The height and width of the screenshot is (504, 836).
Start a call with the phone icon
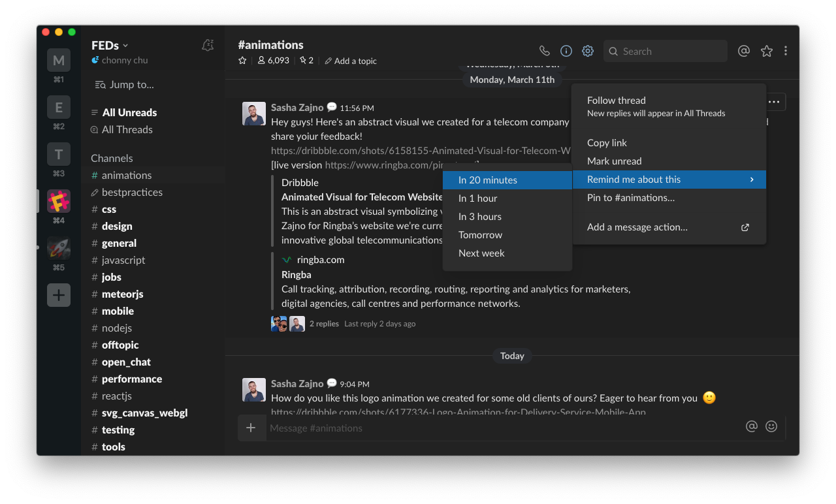click(x=544, y=51)
